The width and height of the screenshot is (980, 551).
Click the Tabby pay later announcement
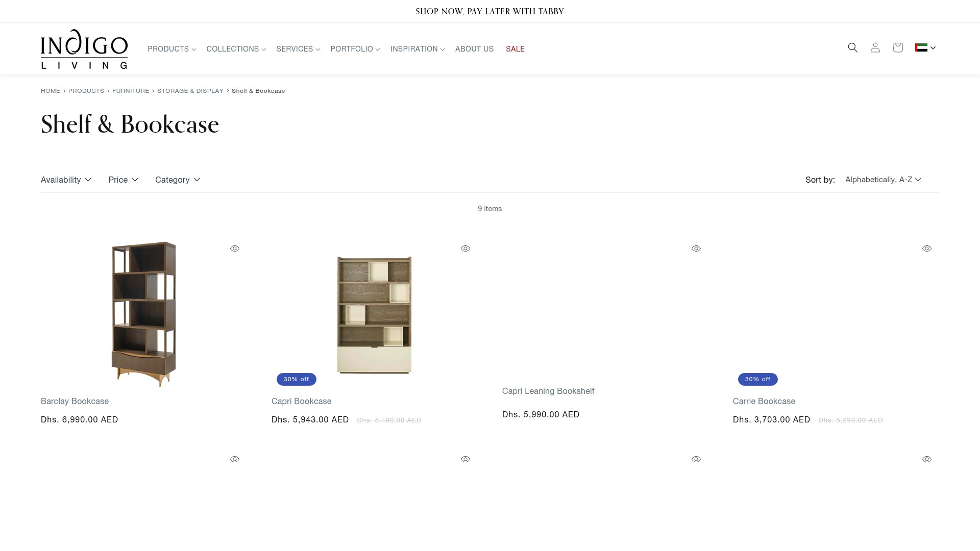point(489,11)
